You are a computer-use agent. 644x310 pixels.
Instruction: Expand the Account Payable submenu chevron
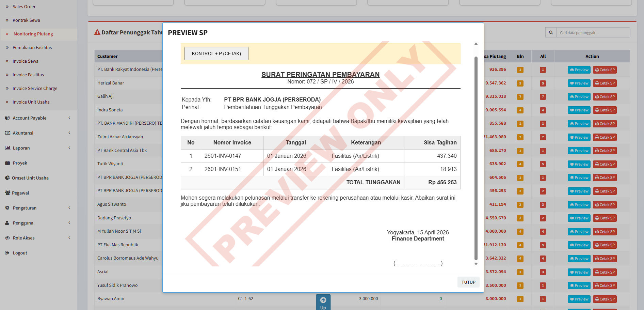point(69,118)
